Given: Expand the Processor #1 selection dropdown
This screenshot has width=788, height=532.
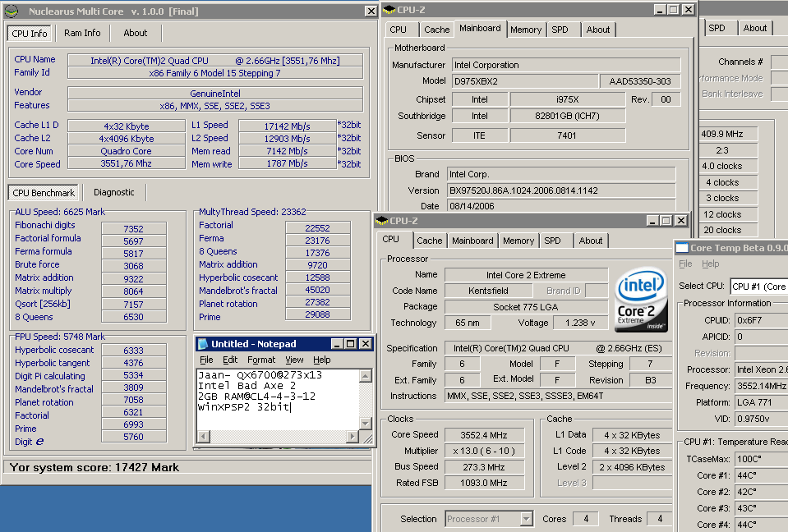Looking at the screenshot, I should pyautogui.click(x=526, y=519).
